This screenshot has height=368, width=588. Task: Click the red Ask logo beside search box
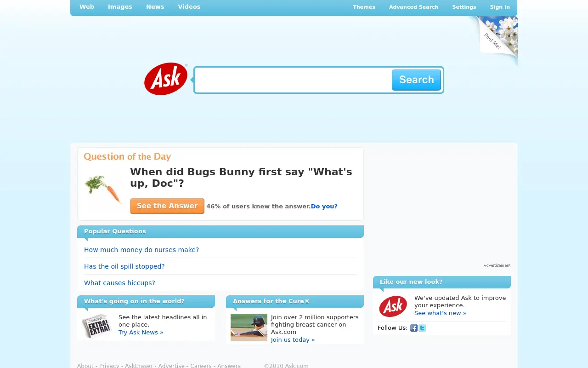click(166, 79)
